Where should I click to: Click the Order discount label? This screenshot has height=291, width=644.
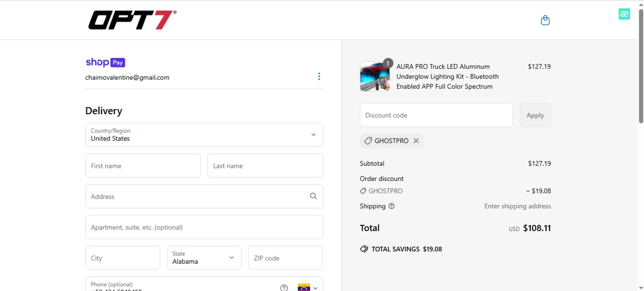click(x=382, y=179)
